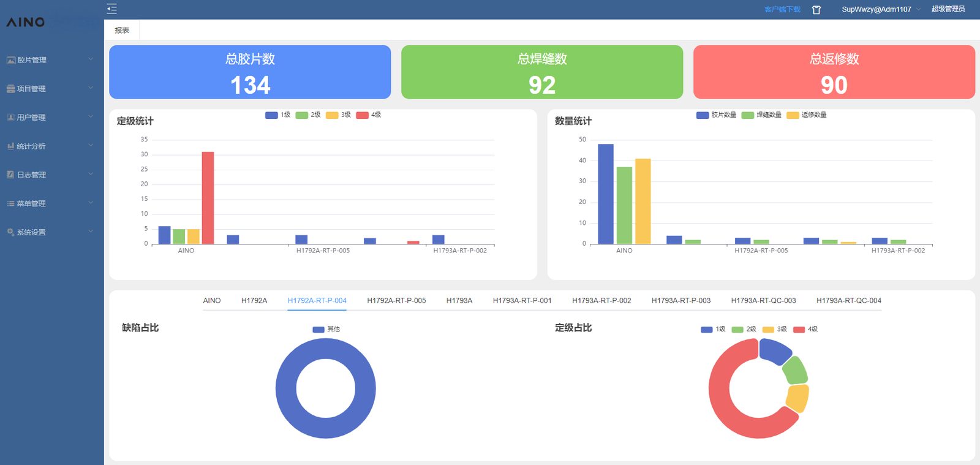Toggle 2级 legend in 定级统计 chart
The width and height of the screenshot is (980, 465).
pyautogui.click(x=308, y=115)
